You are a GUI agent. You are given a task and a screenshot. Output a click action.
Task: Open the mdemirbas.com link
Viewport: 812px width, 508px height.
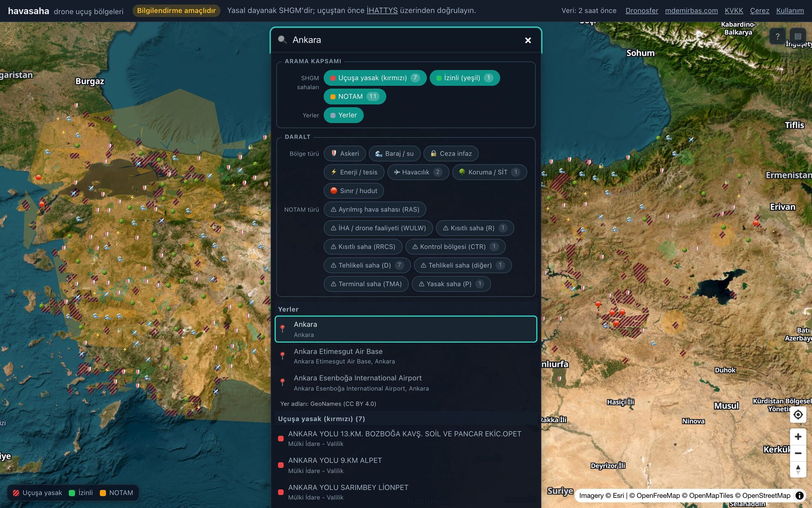(691, 11)
